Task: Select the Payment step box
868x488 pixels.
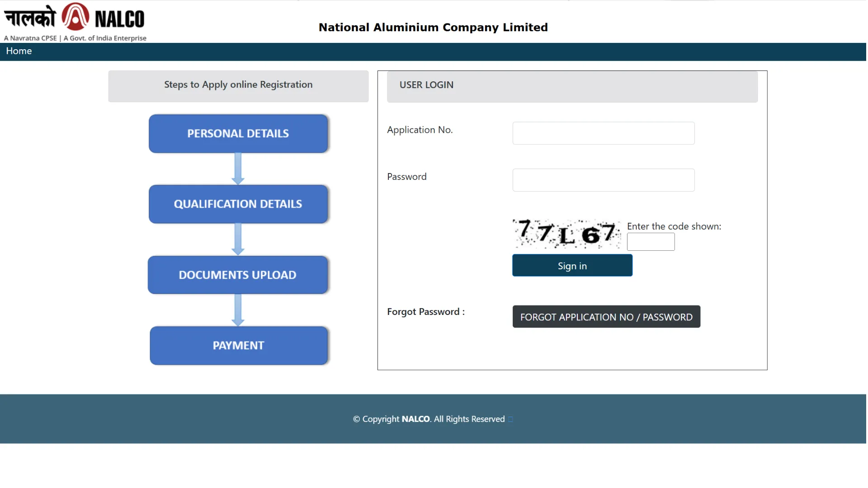Action: click(x=239, y=346)
